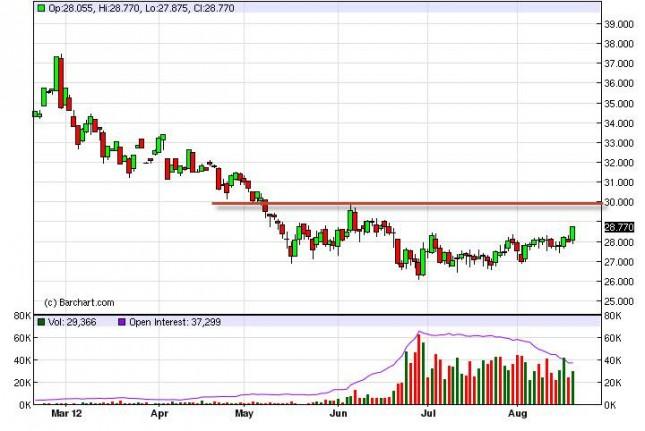Click the 30.000 price axis label
The width and height of the screenshot is (645, 431).
click(x=619, y=202)
